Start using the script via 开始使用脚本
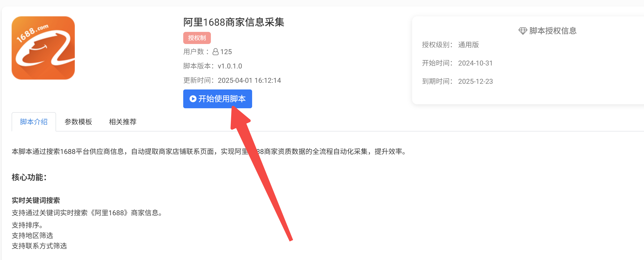Screen dimensions: 644x260 pos(218,99)
